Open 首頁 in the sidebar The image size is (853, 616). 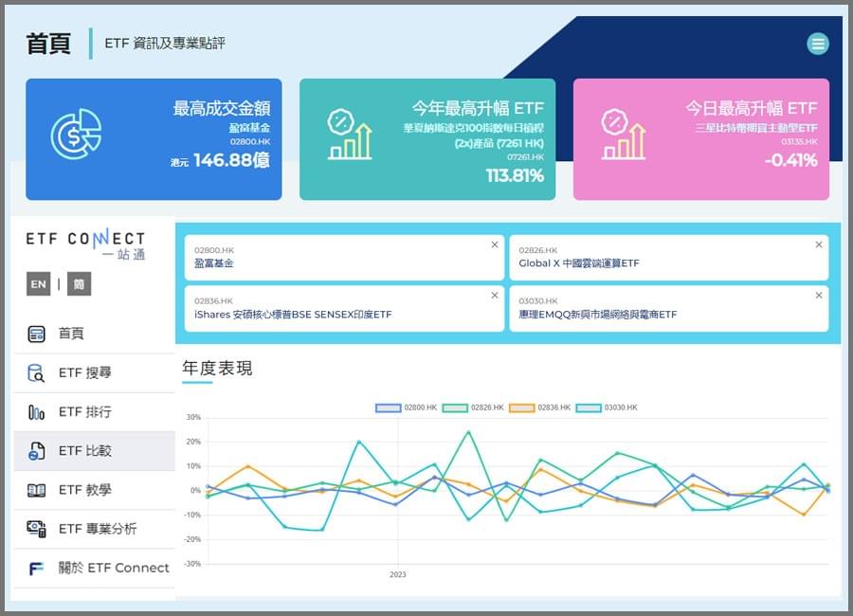click(94, 334)
